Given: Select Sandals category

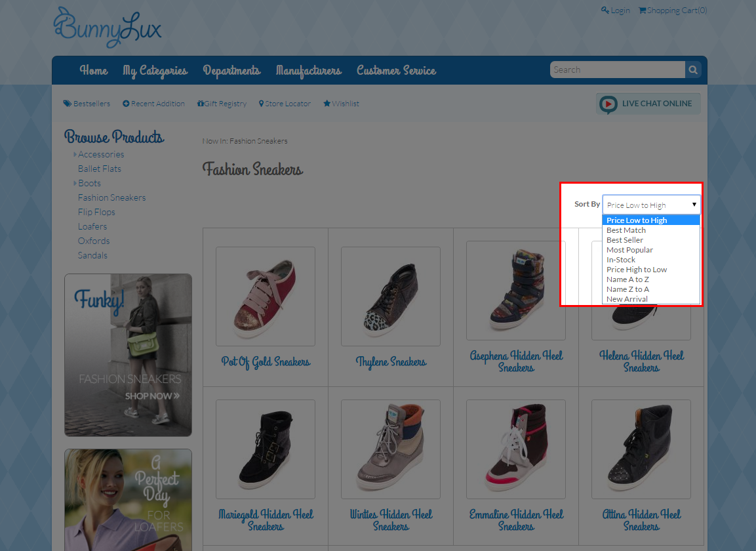Looking at the screenshot, I should pos(92,256).
